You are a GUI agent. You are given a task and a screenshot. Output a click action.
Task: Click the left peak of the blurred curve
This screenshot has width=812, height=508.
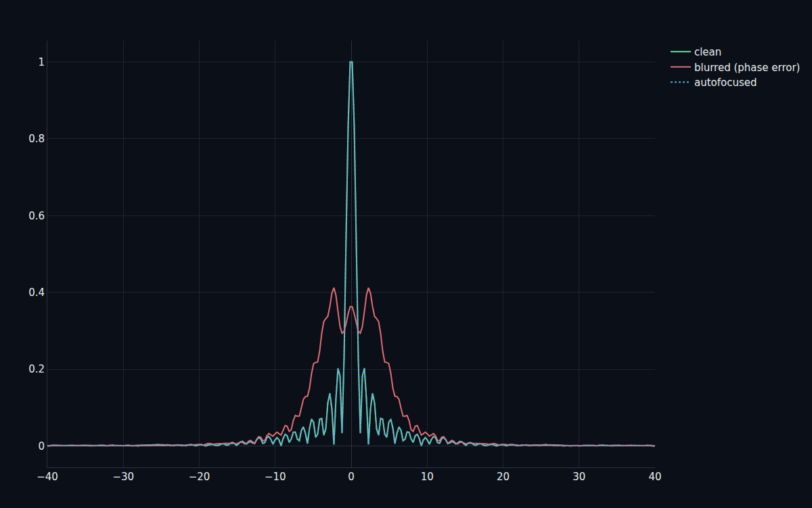pyautogui.click(x=334, y=289)
